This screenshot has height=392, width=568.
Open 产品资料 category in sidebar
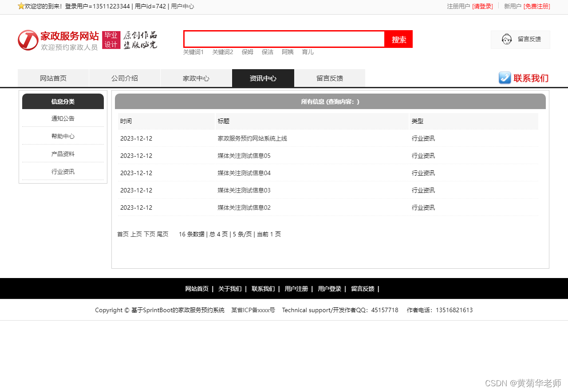coord(63,154)
